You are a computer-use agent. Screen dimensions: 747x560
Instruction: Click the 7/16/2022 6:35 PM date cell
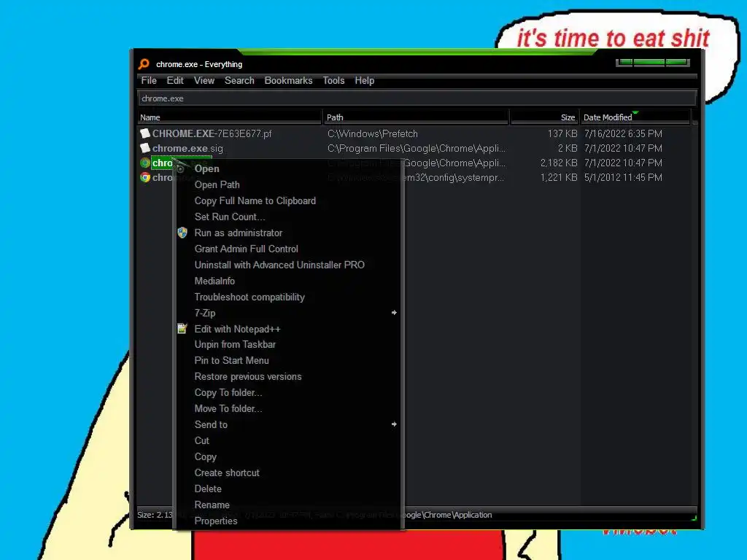point(623,134)
